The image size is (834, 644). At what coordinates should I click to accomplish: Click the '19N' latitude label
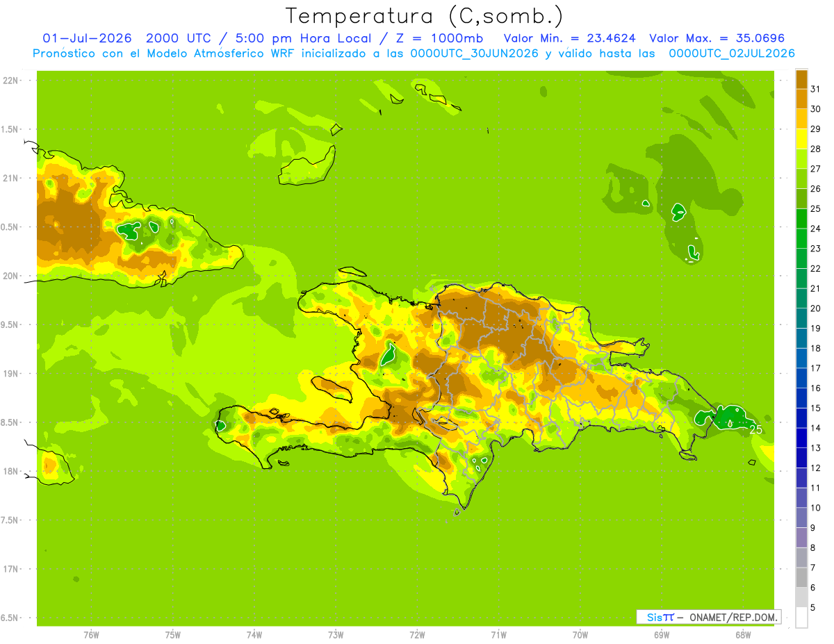(10, 374)
